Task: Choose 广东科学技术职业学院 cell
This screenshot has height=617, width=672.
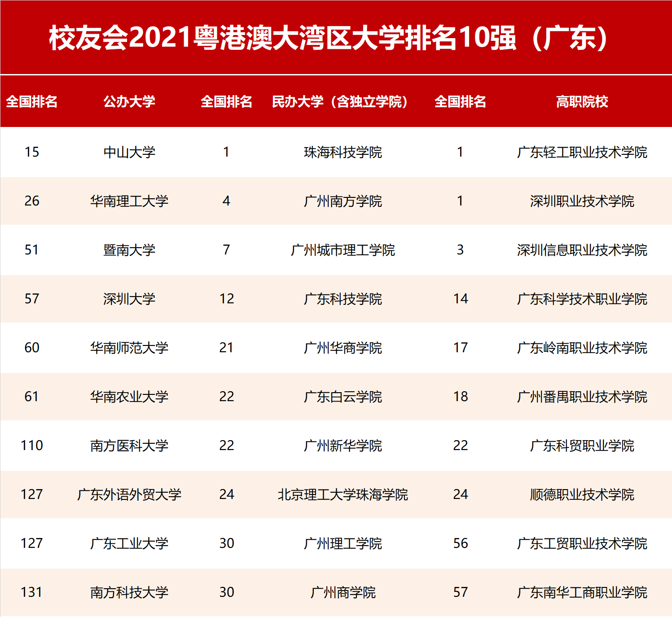Action: [582, 299]
